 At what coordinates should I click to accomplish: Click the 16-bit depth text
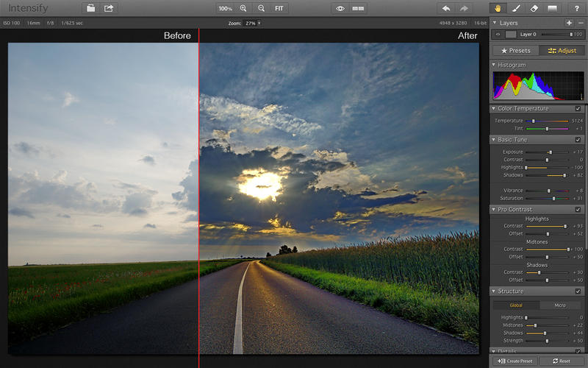[x=481, y=24]
